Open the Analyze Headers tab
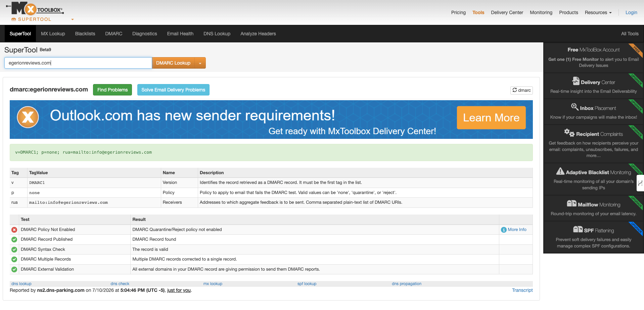This screenshot has height=310, width=644. click(x=258, y=34)
